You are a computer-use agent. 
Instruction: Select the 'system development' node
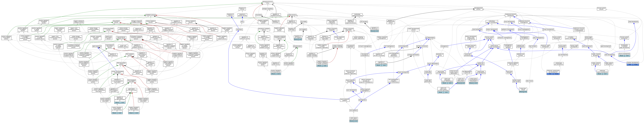548,29
